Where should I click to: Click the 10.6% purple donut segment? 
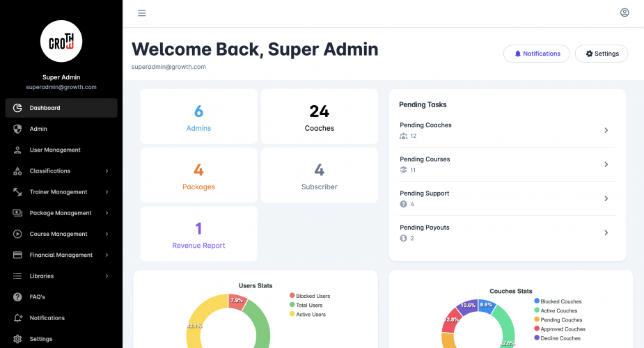click(467, 306)
